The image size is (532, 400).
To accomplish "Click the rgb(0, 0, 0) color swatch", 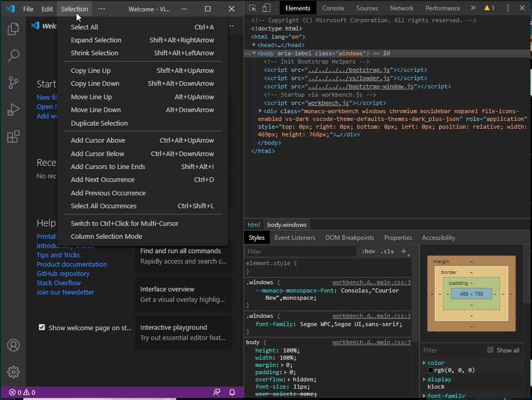I will click(431, 370).
